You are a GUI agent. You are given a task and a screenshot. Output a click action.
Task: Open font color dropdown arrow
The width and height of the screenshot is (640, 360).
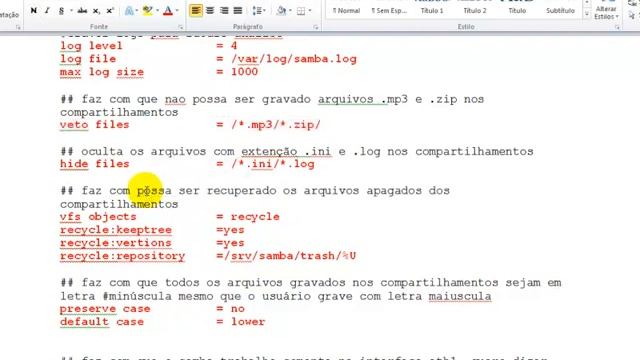(x=177, y=11)
